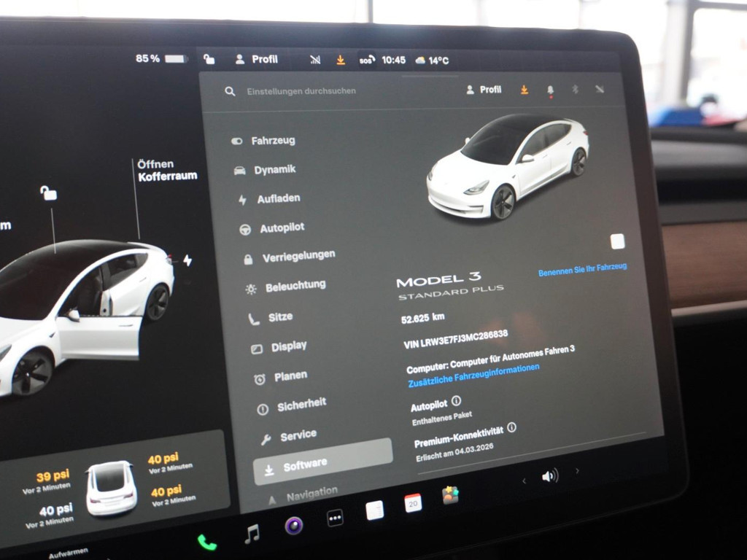Open the notification bell icon

(x=549, y=90)
